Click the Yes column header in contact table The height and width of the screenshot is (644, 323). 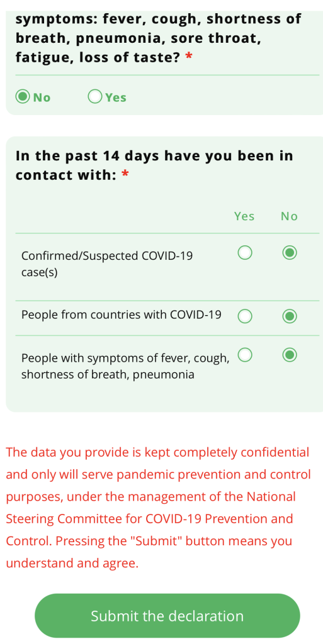pyautogui.click(x=244, y=216)
